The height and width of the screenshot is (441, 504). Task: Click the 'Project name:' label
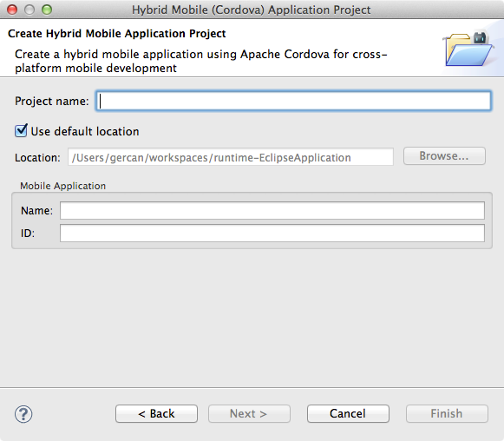(52, 101)
